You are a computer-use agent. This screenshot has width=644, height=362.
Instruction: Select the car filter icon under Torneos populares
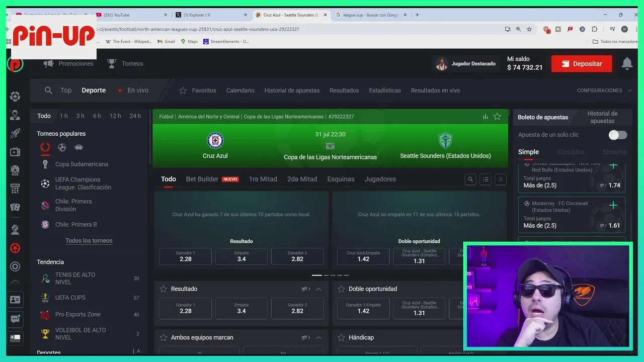78,147
